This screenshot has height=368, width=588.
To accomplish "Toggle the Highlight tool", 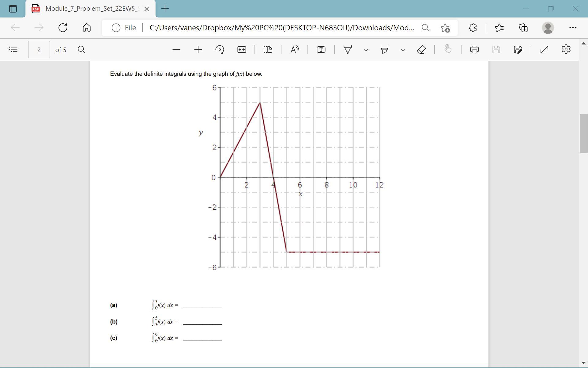I will click(384, 49).
